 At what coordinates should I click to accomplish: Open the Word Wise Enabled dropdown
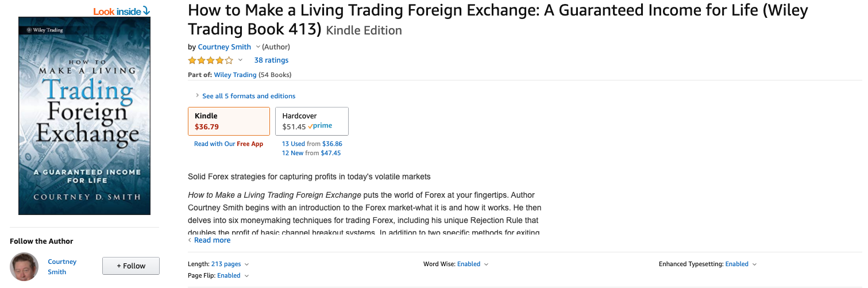pos(472,264)
